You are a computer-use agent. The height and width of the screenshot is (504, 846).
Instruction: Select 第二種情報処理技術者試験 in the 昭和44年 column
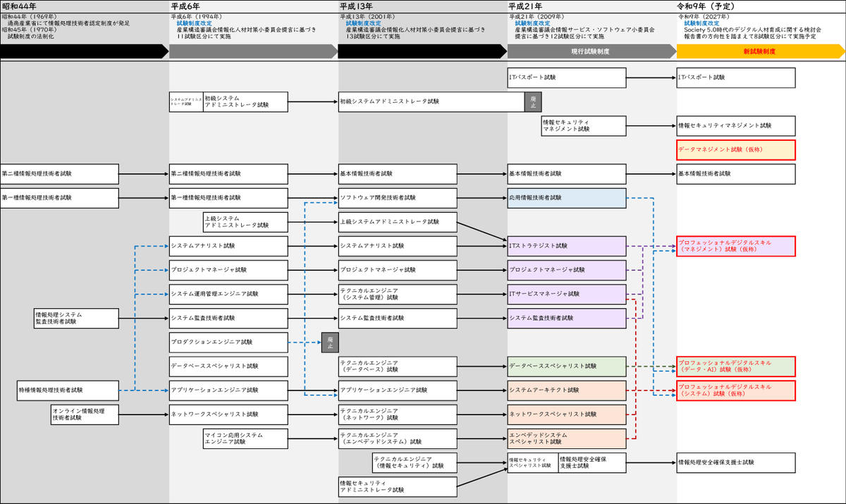coord(59,173)
